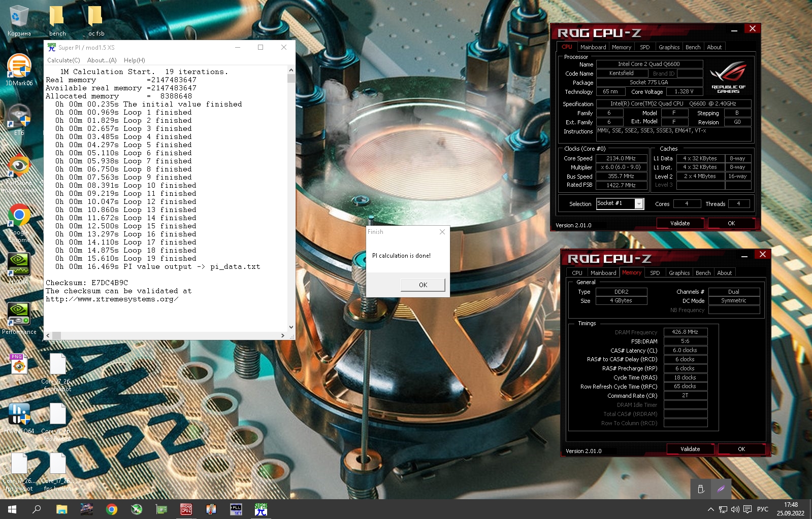
Task: Launch the HWiNFO64 desktop shortcut
Action: (x=19, y=418)
